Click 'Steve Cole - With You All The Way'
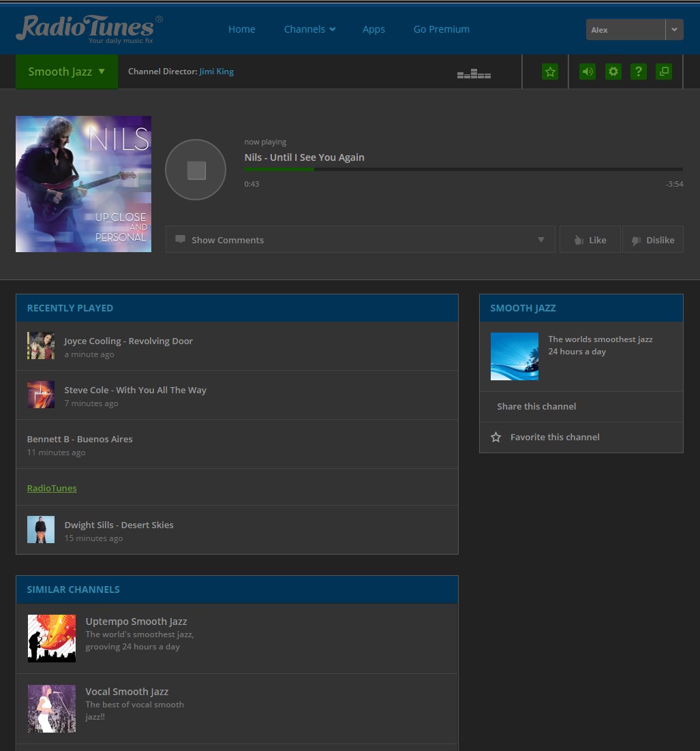The image size is (700, 751). 135,390
